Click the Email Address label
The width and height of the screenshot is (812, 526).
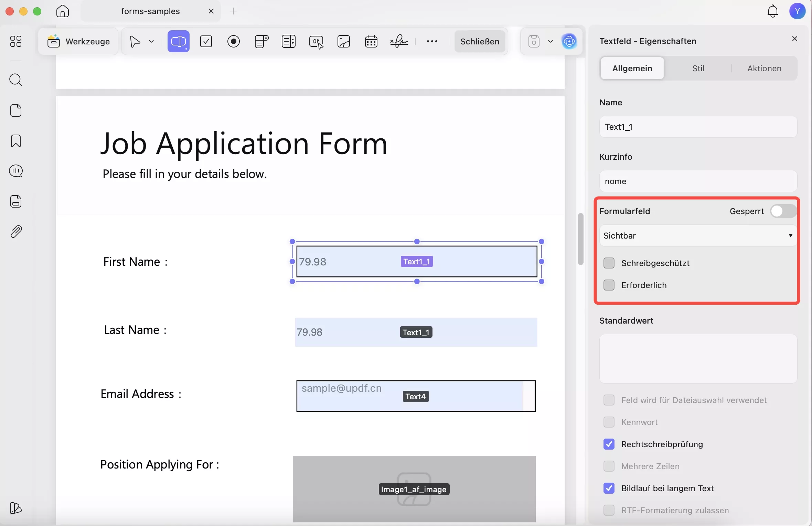click(x=141, y=394)
